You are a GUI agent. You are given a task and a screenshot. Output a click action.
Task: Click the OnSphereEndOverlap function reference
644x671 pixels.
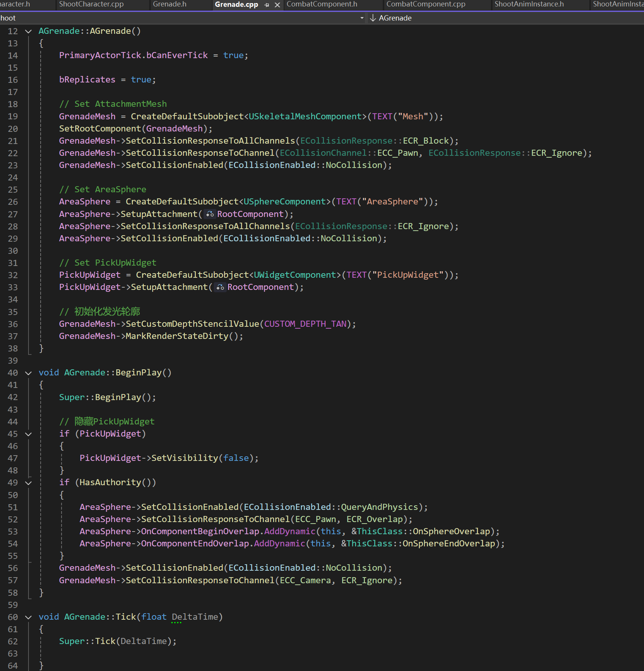click(449, 543)
